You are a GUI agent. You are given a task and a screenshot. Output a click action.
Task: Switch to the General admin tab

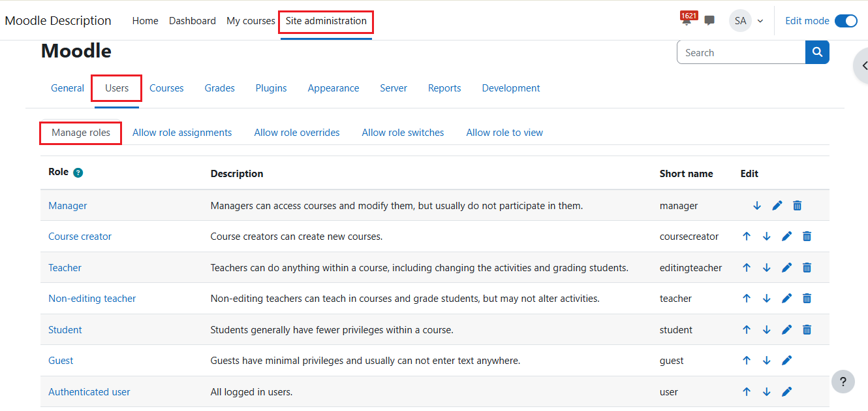[x=67, y=88]
